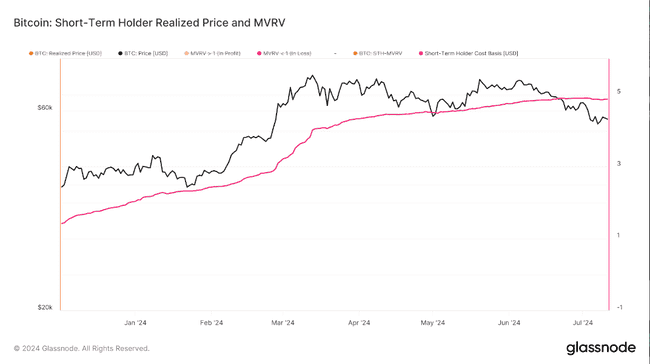Click the $20k left axis label
This screenshot has width=650, height=364.
point(45,308)
